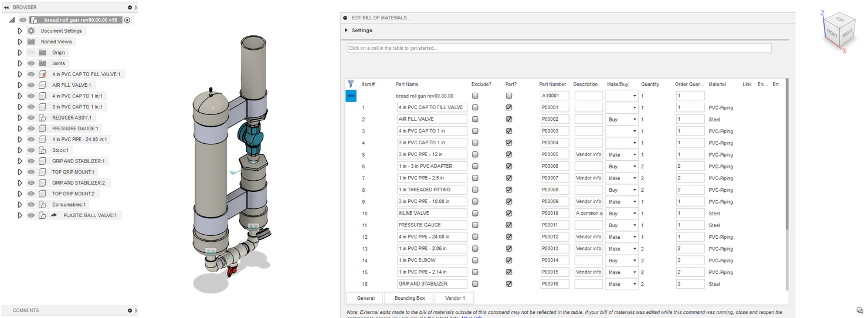Show the hidden Origin folder via eye icon
Viewport: 868px width, 318px height.
point(31,52)
